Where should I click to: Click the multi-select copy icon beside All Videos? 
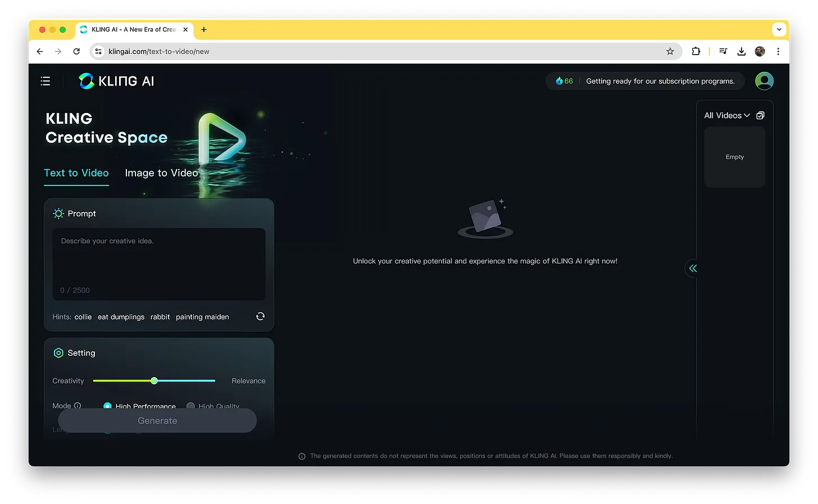[760, 115]
